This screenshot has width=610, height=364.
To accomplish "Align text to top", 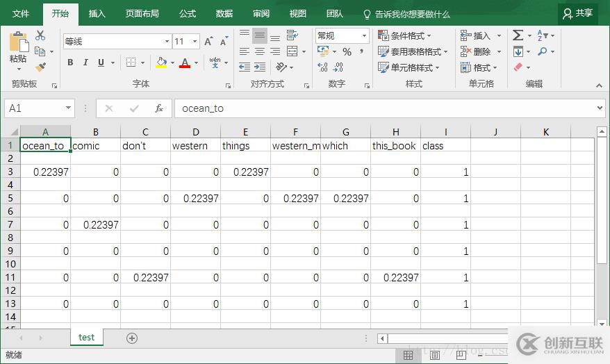I will point(245,35).
